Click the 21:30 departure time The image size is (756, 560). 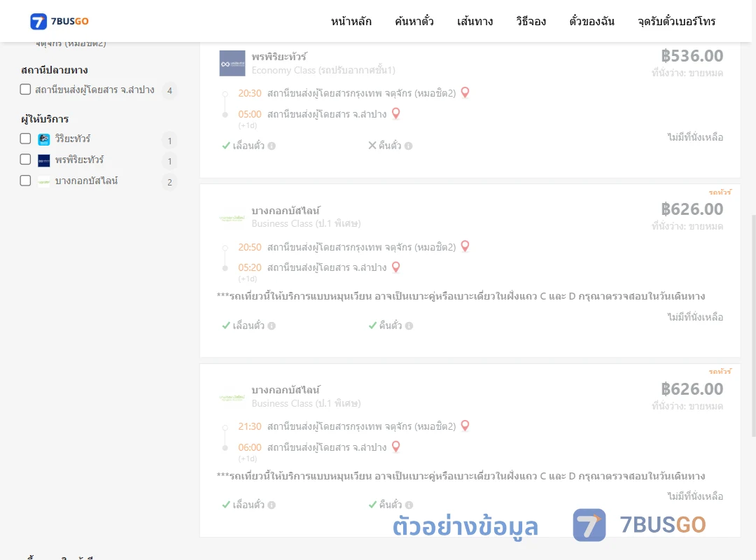point(250,427)
